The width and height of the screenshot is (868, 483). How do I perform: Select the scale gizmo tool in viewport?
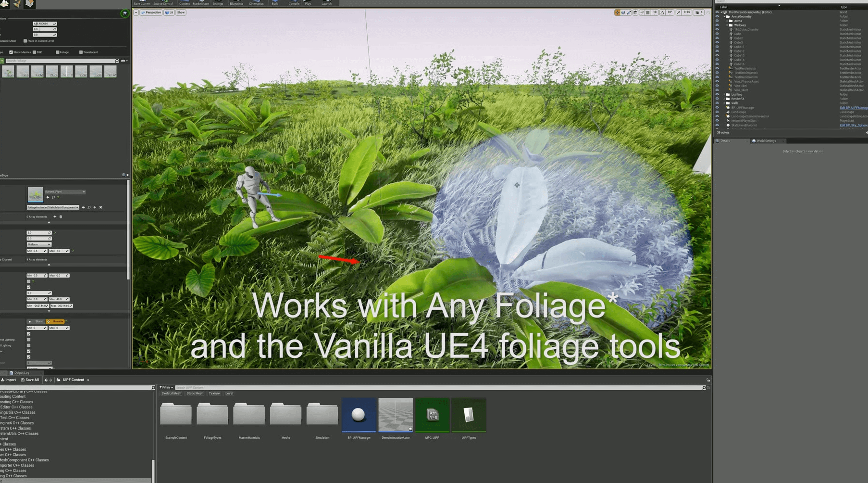pyautogui.click(x=629, y=13)
